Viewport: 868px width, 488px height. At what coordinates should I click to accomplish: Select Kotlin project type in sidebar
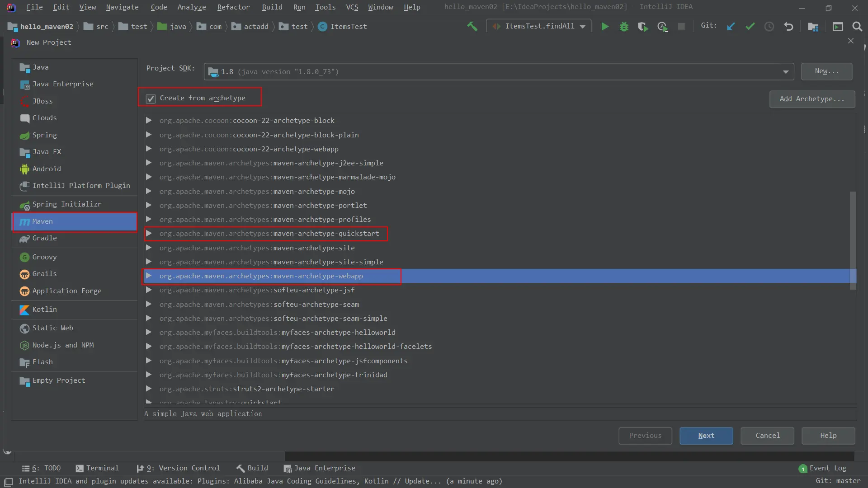[44, 310]
